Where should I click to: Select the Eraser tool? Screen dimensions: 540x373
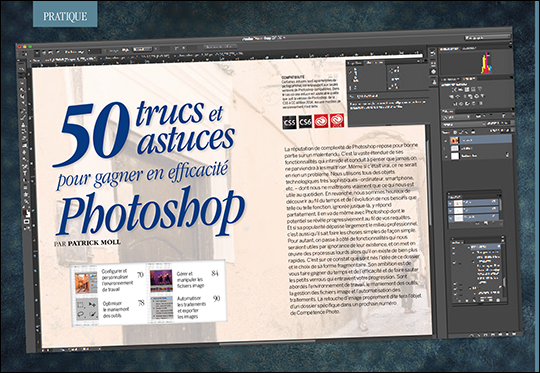(x=24, y=138)
